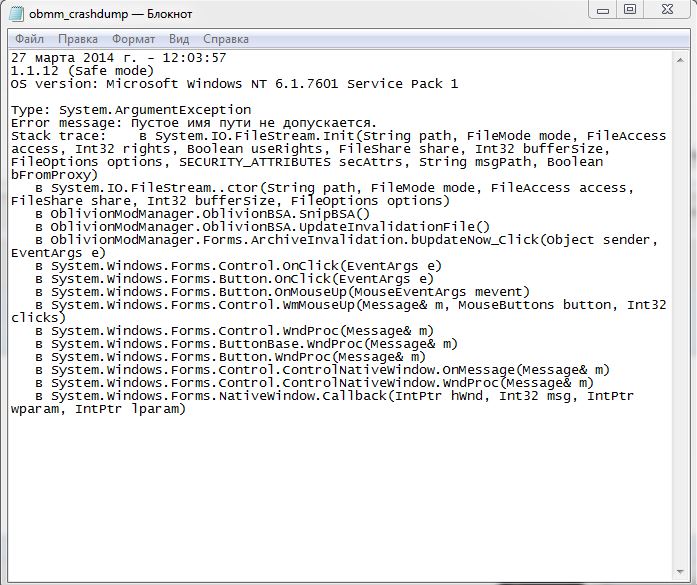Click the 'OblivionBSA.UpdateInvalidationFile()' line
The height and width of the screenshot is (585, 697).
click(262, 227)
